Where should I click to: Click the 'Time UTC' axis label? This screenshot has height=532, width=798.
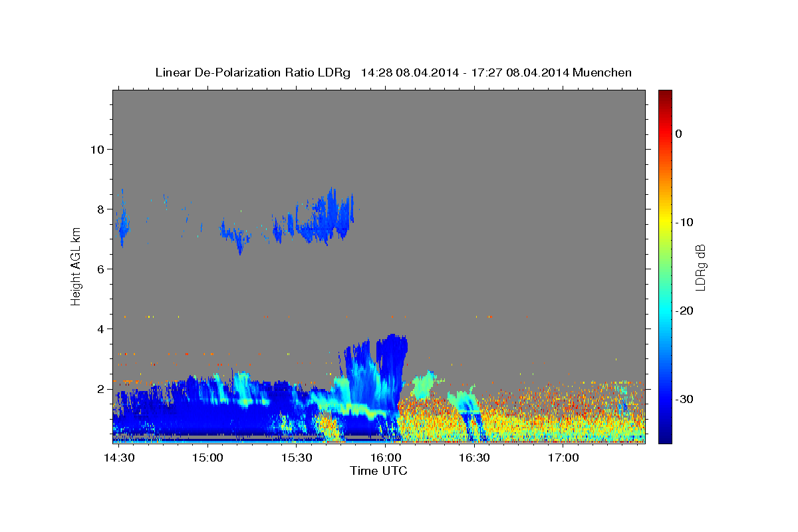coord(378,471)
